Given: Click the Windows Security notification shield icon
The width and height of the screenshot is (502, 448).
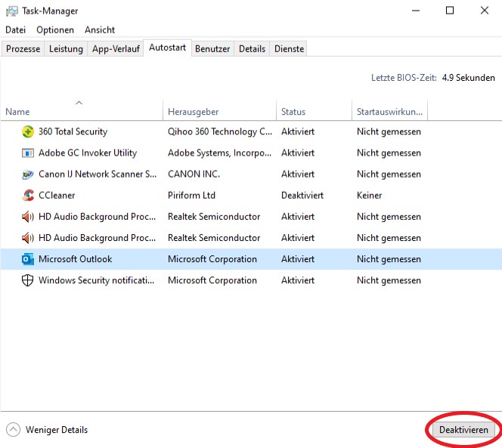Looking at the screenshot, I should coord(27,280).
